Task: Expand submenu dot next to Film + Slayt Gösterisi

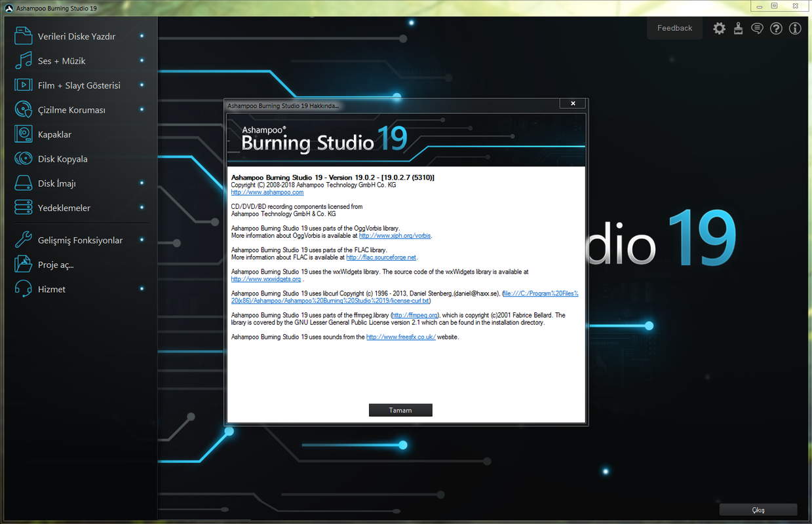Action: [142, 85]
